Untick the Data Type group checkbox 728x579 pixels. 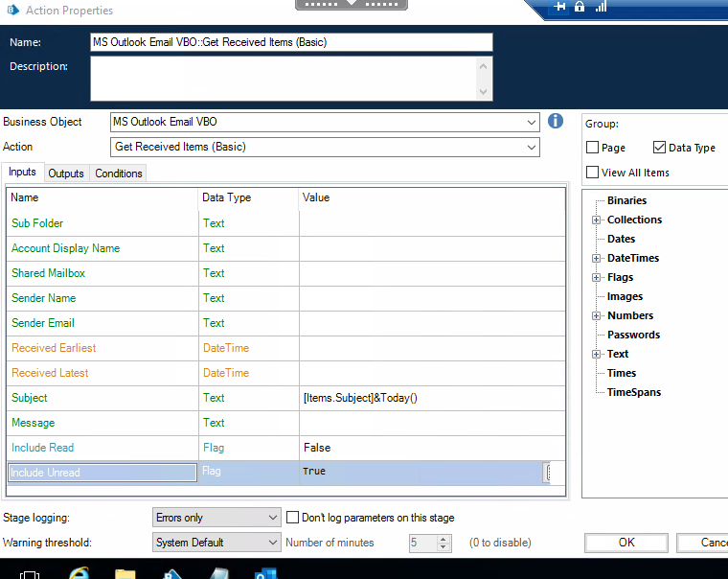click(x=659, y=148)
